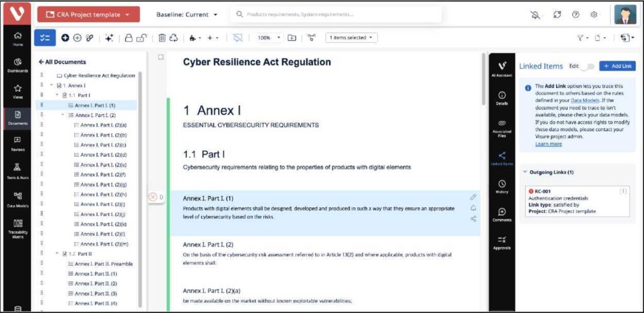
Task: Click the open unlock icon
Action: 142,38
